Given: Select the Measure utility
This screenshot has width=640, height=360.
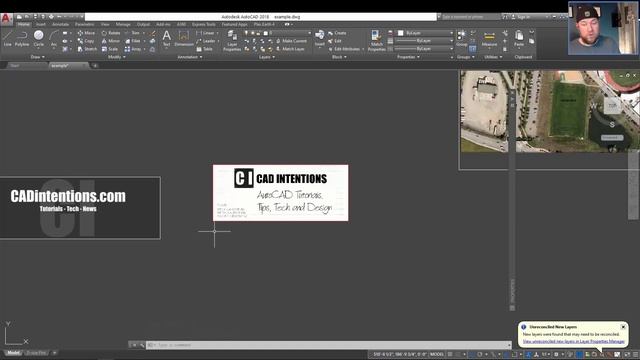Looking at the screenshot, I should pyautogui.click(x=489, y=39).
